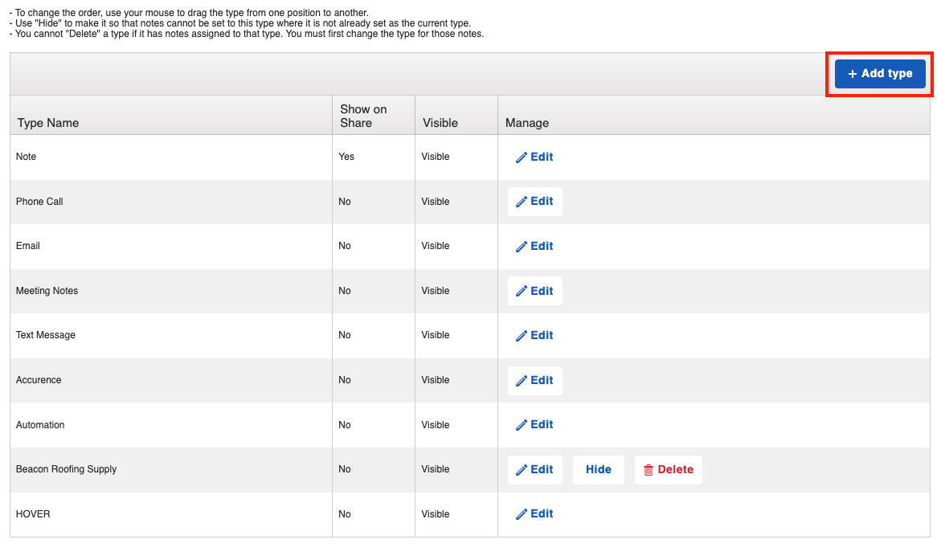Viewport: 937px width, 560px height.
Task: Open Edit for Accurence type
Action: coord(534,381)
